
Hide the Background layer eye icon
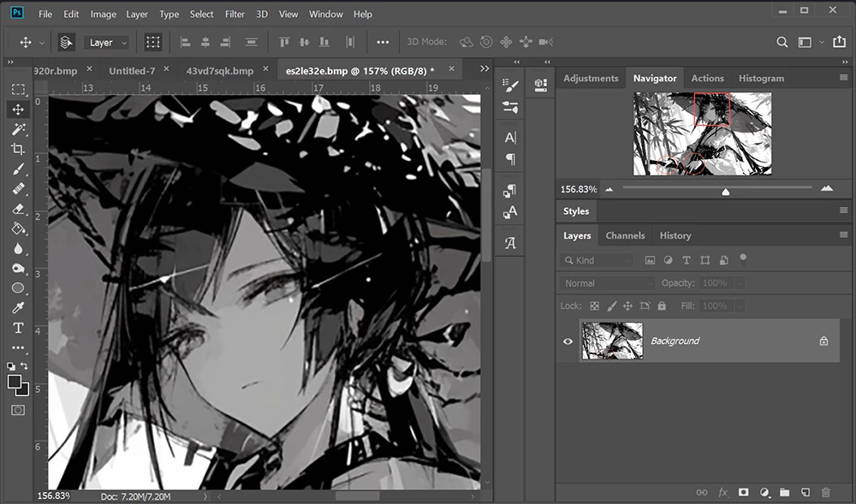click(568, 341)
